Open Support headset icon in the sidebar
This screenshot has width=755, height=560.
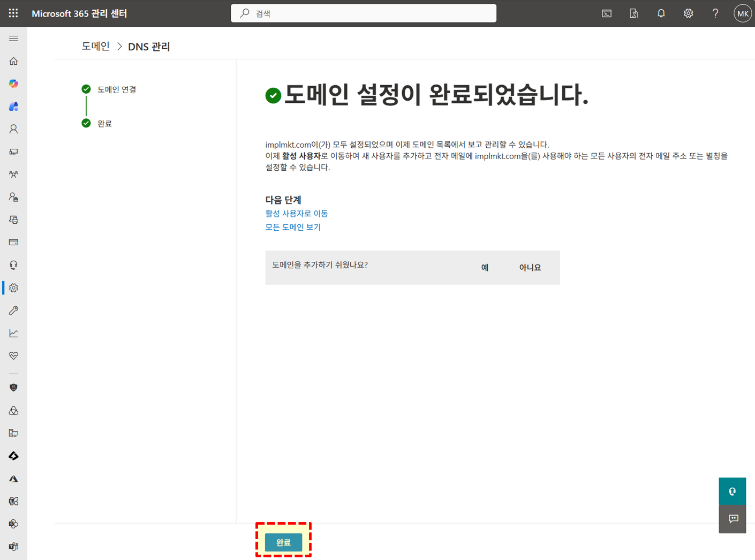click(14, 265)
